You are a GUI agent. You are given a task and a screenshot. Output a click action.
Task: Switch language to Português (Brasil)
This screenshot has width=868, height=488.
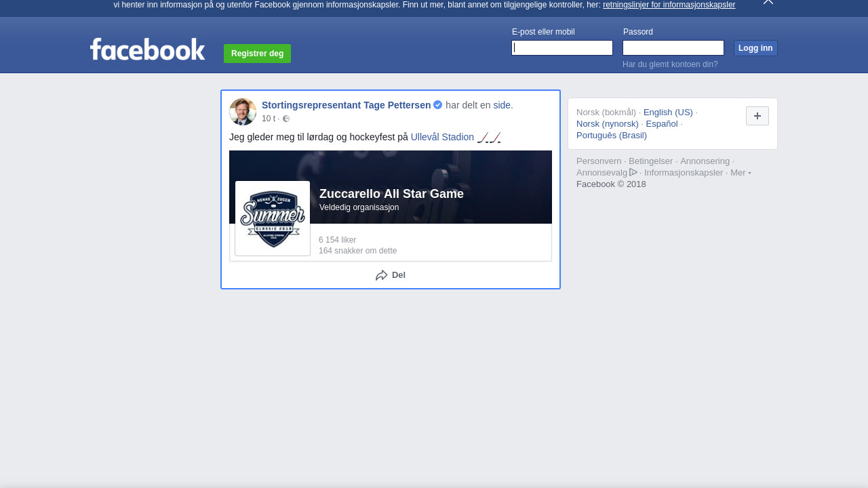tap(612, 136)
